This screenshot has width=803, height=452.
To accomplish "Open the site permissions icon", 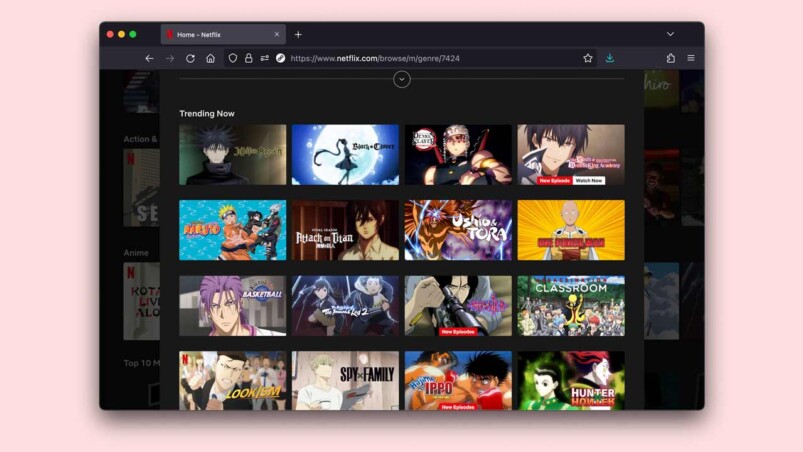I will point(264,58).
